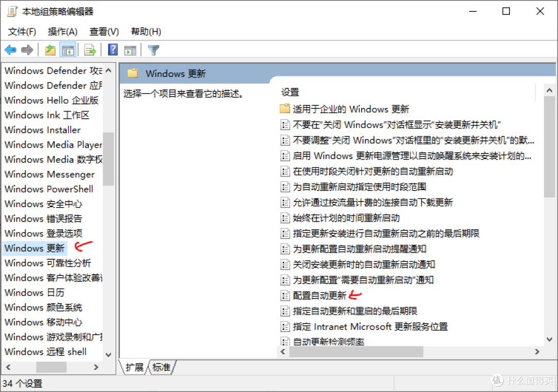Select Windows 错误报告 tree node
This screenshot has height=392, width=558.
pyautogui.click(x=43, y=218)
